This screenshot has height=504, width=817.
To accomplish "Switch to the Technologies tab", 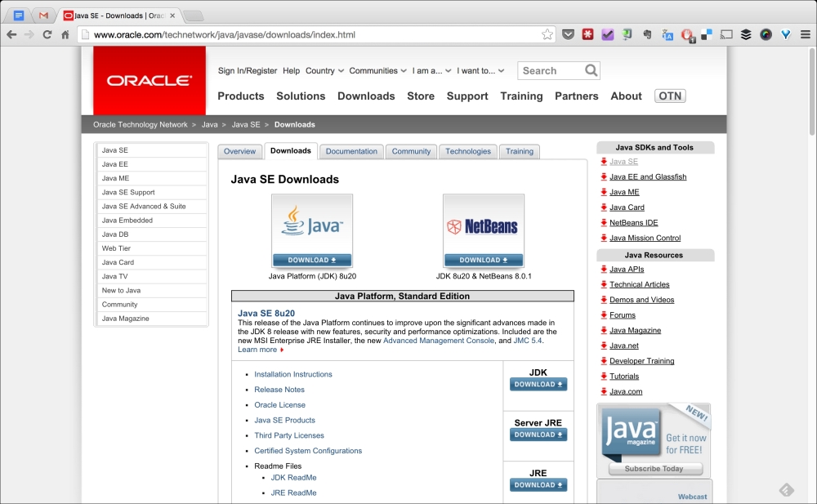I will coord(468,151).
